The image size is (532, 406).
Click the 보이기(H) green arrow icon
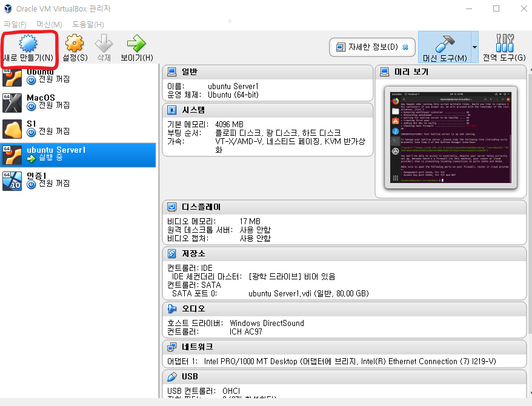point(136,43)
